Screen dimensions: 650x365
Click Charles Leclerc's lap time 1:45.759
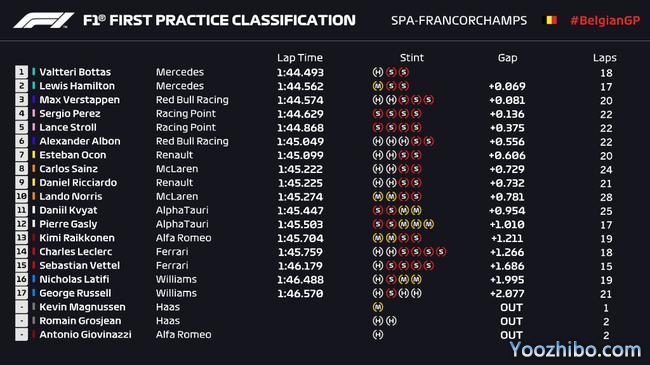301,252
